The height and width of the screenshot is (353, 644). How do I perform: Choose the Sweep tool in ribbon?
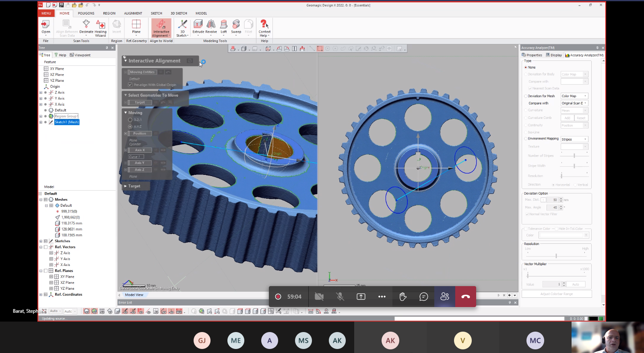pos(236,26)
